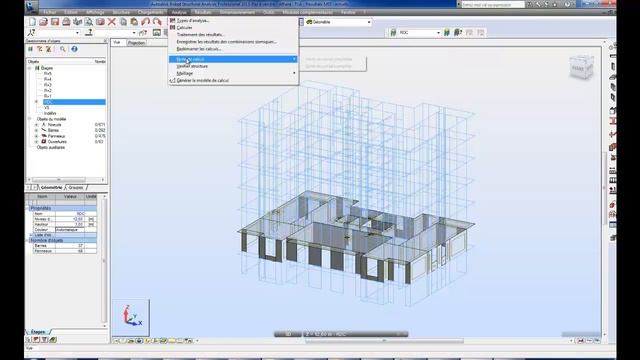Select storey R+3 in tree
The height and width of the screenshot is (360, 640).
pyautogui.click(x=48, y=85)
